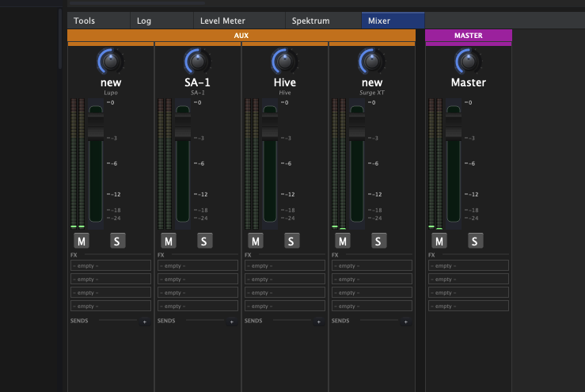Add a send on the Lupo channel

pyautogui.click(x=145, y=322)
